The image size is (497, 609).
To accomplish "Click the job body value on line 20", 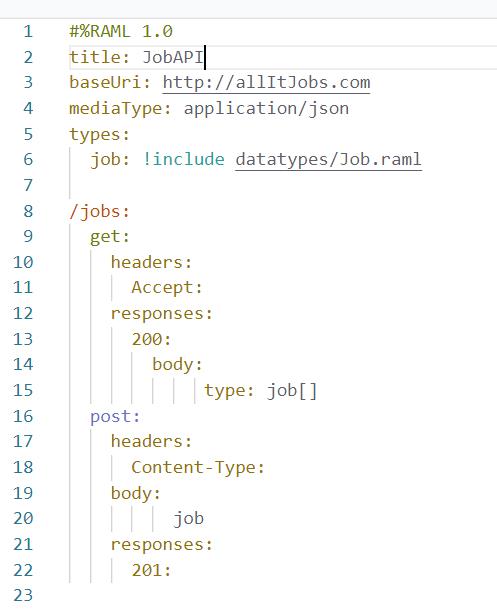I will coord(189,519).
